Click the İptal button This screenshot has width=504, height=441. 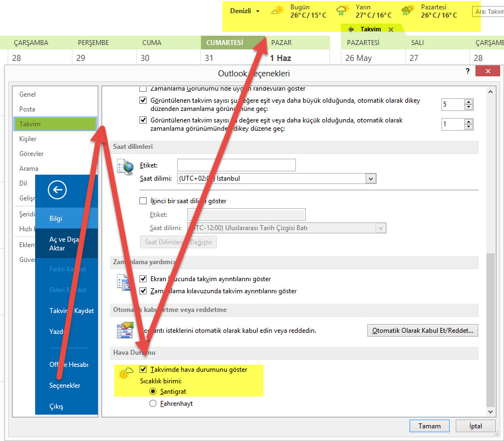tap(475, 426)
